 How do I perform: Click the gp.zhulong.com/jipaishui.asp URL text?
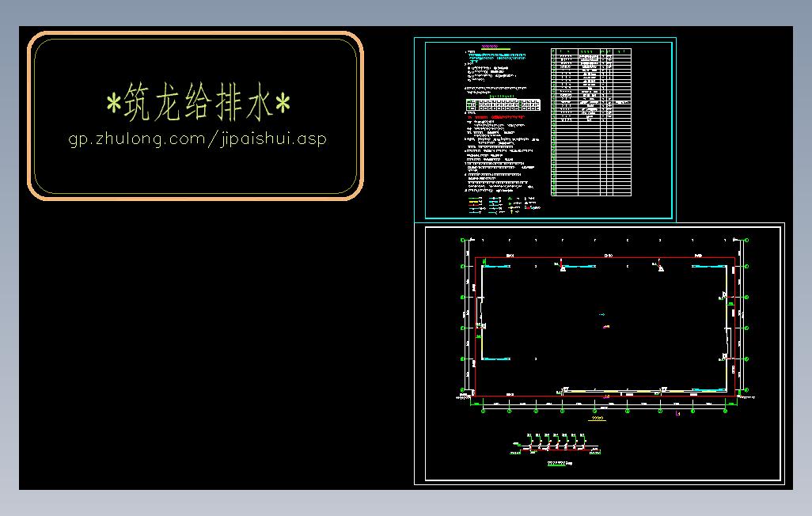point(197,139)
